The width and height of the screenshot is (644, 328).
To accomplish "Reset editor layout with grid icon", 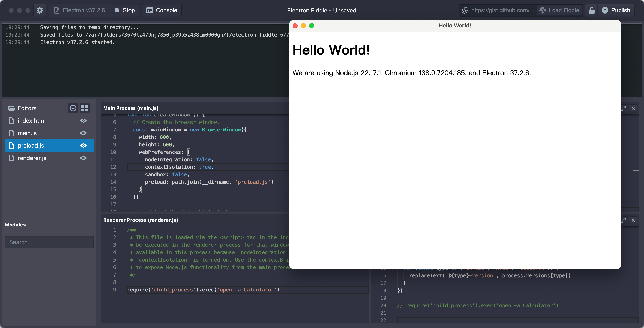I will (x=85, y=108).
